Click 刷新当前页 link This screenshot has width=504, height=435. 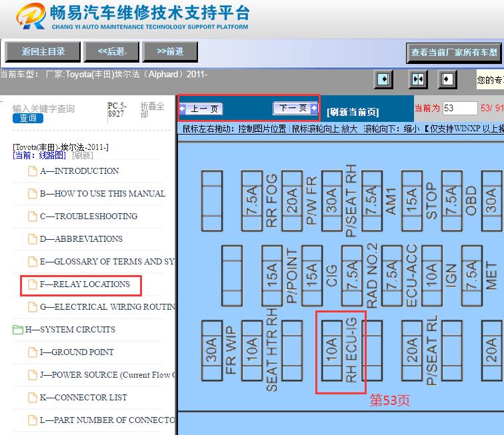(x=353, y=112)
